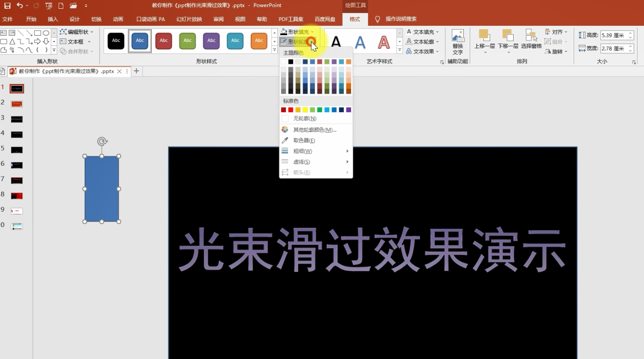The image size is (644, 359).
Task: Switch to 动画 ribbon tab
Action: tap(118, 19)
